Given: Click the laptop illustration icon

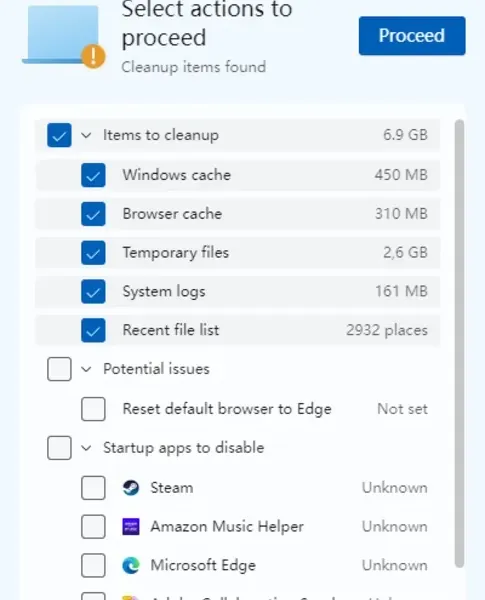Looking at the screenshot, I should tap(63, 35).
